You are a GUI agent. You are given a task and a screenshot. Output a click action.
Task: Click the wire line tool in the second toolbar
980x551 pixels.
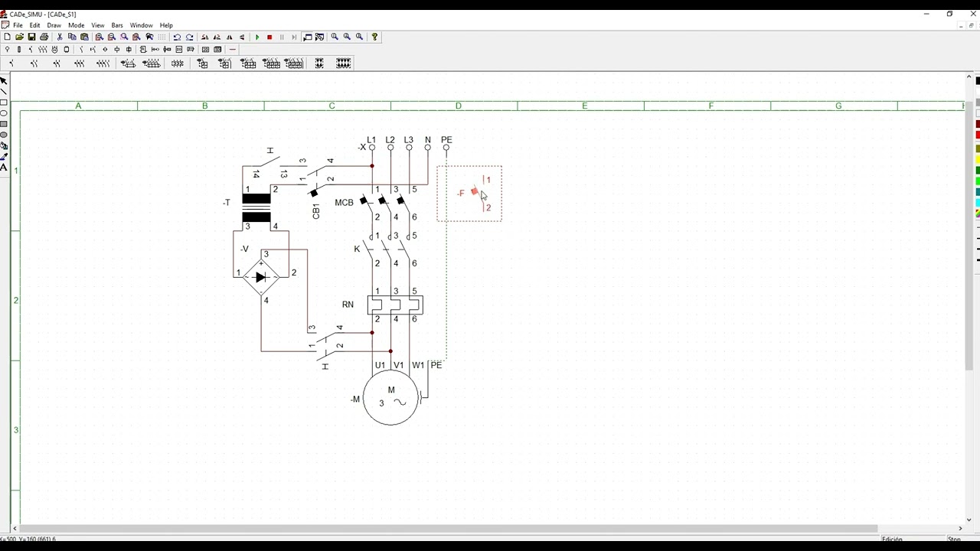[x=233, y=50]
